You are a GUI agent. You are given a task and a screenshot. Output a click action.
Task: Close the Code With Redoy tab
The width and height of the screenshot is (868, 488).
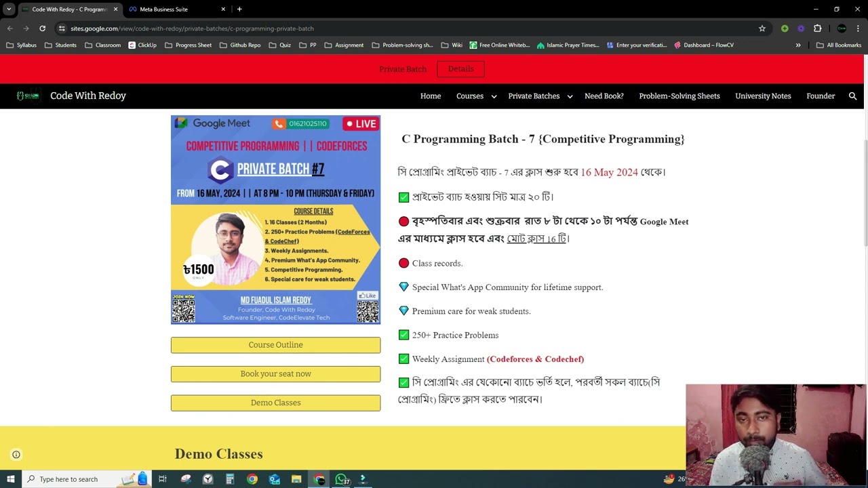pyautogui.click(x=115, y=9)
